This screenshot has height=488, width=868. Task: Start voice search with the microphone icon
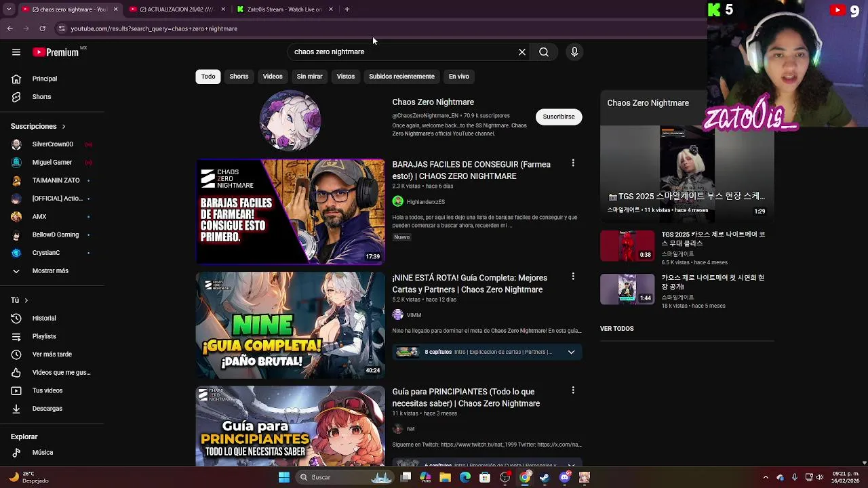point(574,52)
